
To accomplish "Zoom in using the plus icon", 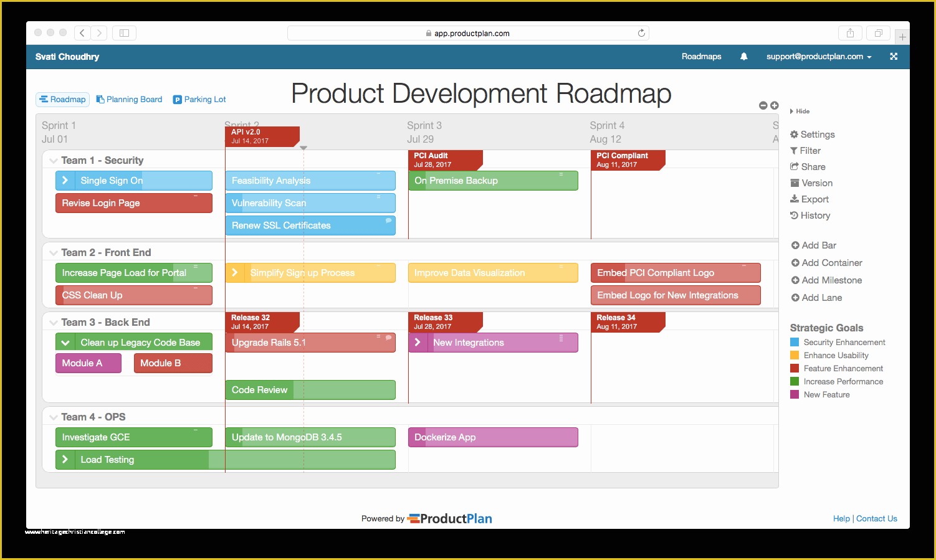I will (x=774, y=105).
